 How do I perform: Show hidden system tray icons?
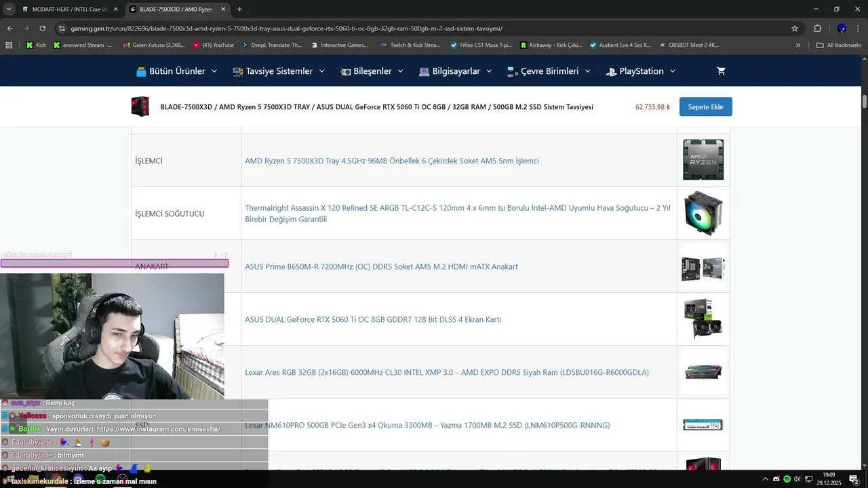point(765,479)
